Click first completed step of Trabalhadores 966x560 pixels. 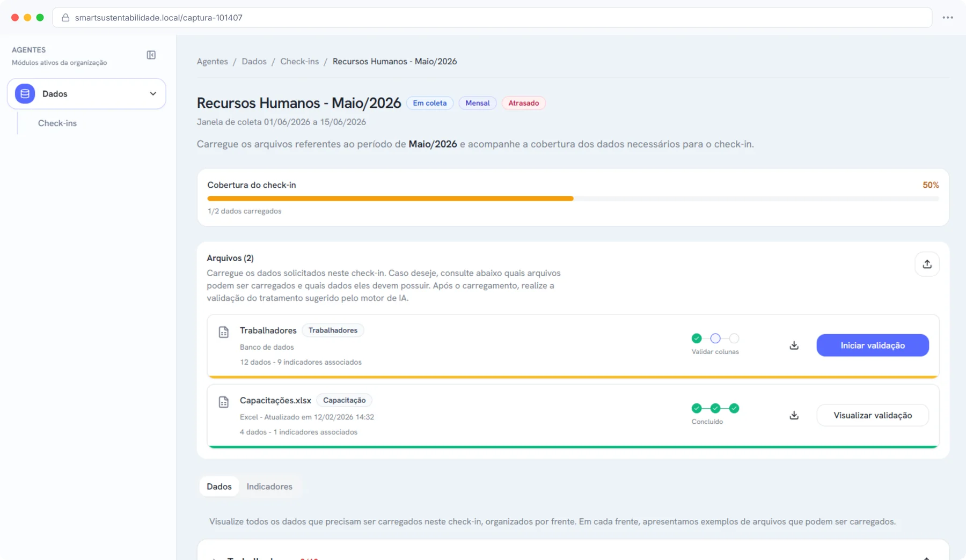click(x=697, y=338)
